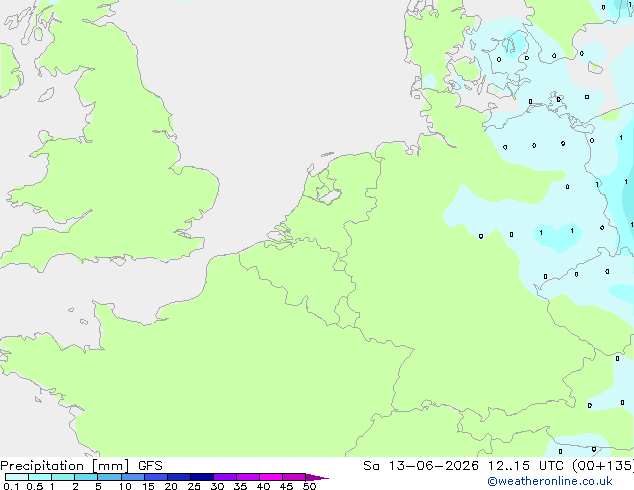The height and width of the screenshot is (490, 634).
Task: Open the weatheronline.co.uk credit link
Action: [550, 481]
